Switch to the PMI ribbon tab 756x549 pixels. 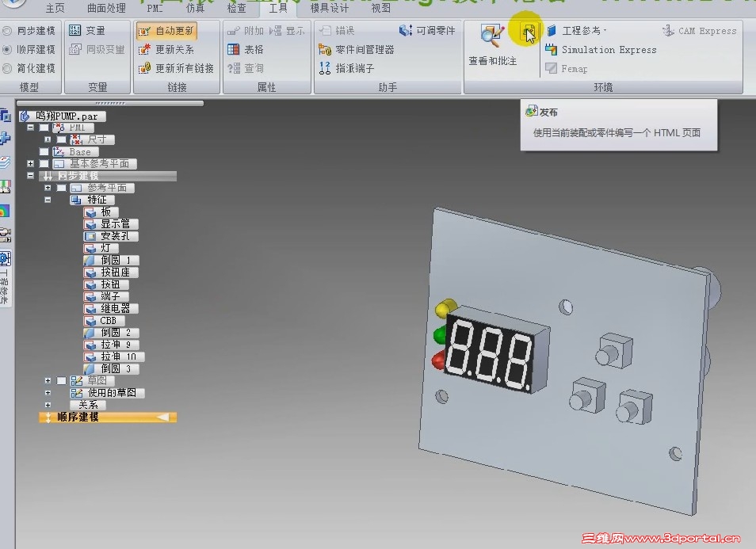pyautogui.click(x=155, y=8)
